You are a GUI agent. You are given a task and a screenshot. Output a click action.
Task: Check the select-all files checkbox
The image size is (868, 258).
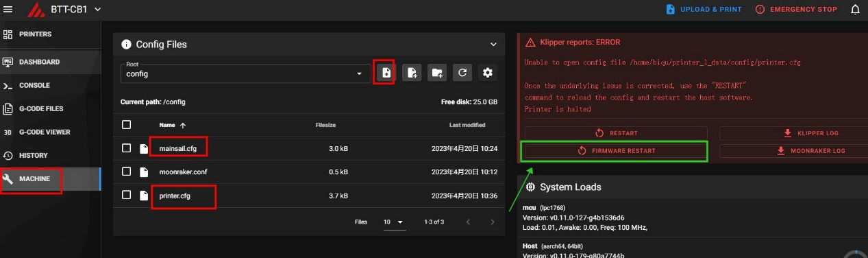[x=126, y=125]
